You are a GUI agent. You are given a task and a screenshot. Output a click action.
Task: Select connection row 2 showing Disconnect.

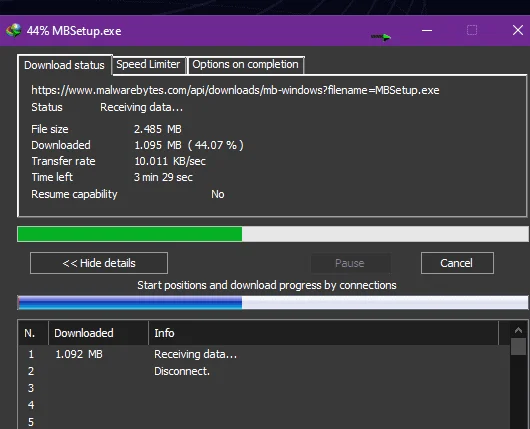pyautogui.click(x=264, y=371)
